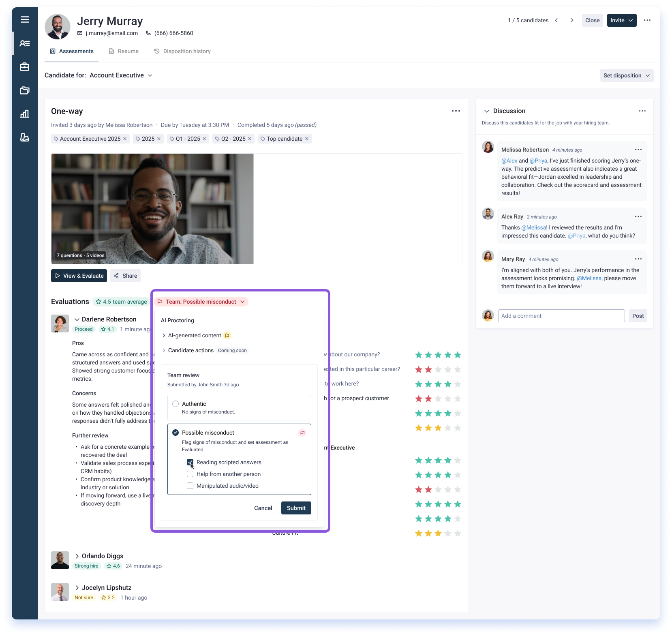Click the j.murray@email.com address
Viewport: 672px width, 632px height.
pos(111,33)
